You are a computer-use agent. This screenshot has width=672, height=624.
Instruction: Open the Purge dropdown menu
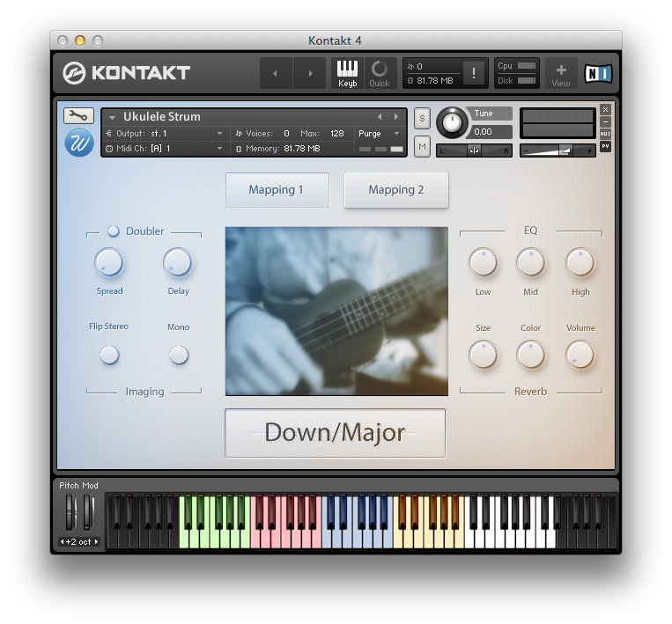pos(379,133)
